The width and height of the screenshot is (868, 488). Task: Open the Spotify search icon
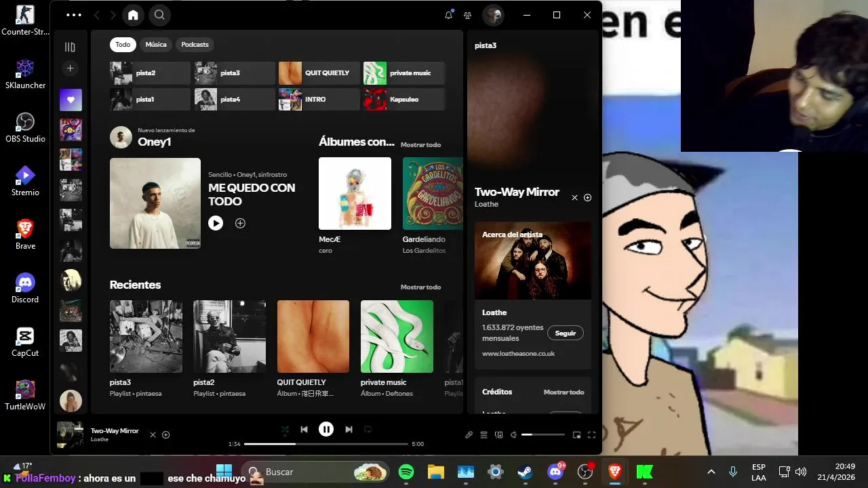point(159,15)
